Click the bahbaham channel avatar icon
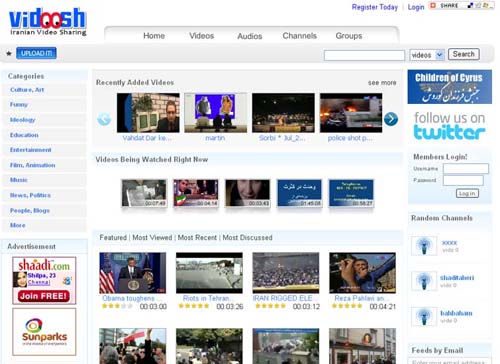Screen dimensions: 500x364 pyautogui.click(x=424, y=316)
